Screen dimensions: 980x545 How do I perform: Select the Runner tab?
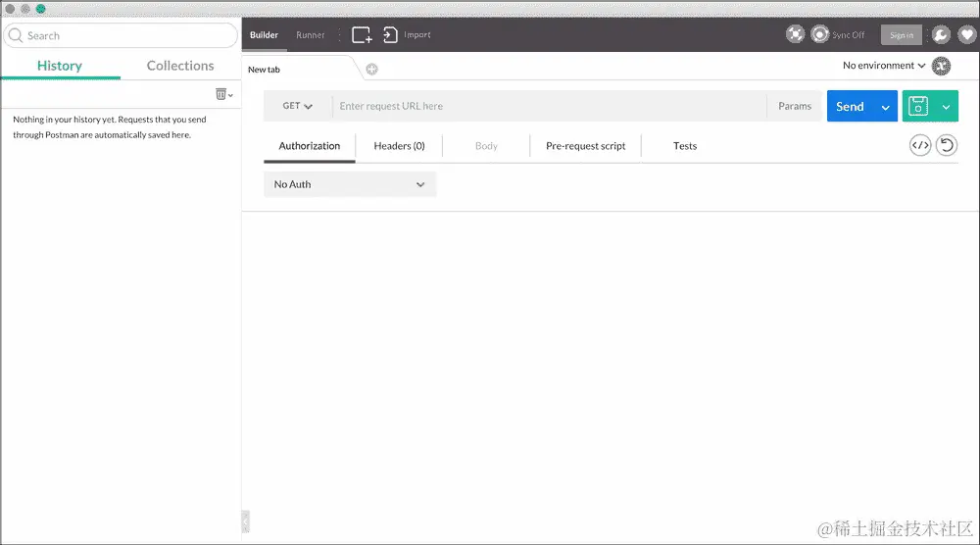pyautogui.click(x=311, y=35)
